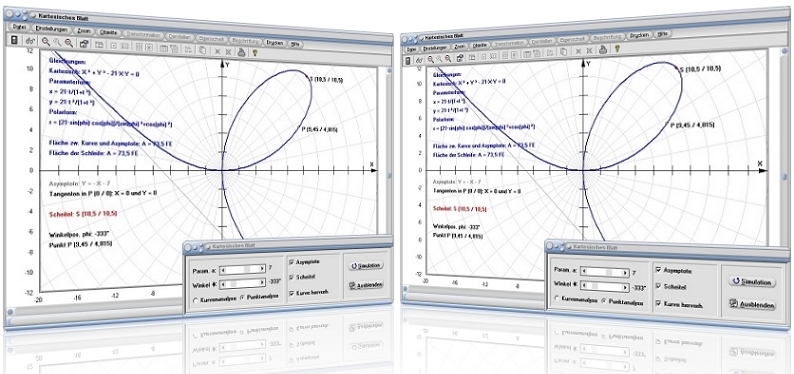Screen dimensions: 794x374
Task: Select Kurvenanalyse radio in left control panel
Action: point(195,300)
